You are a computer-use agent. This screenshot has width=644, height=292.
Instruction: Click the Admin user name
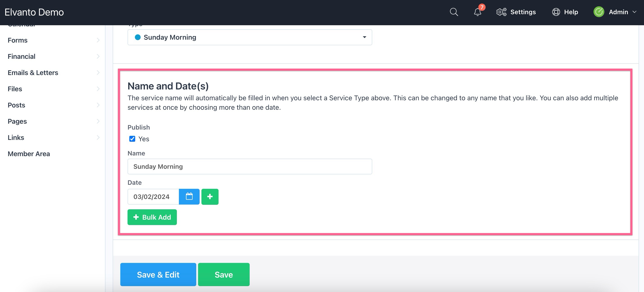(x=618, y=12)
